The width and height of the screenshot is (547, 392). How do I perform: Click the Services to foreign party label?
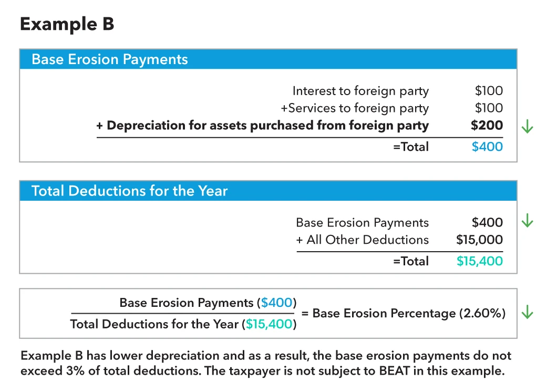(x=355, y=108)
